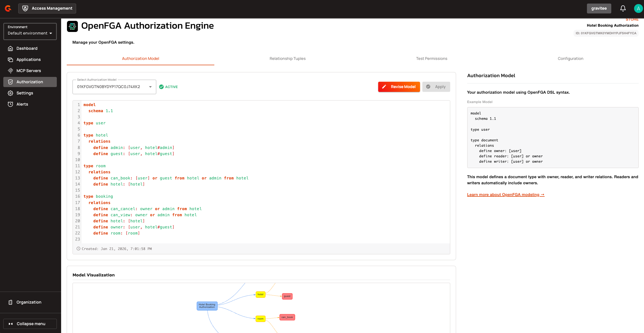
Task: Click the can_book node in visualization
Action: pos(287,317)
